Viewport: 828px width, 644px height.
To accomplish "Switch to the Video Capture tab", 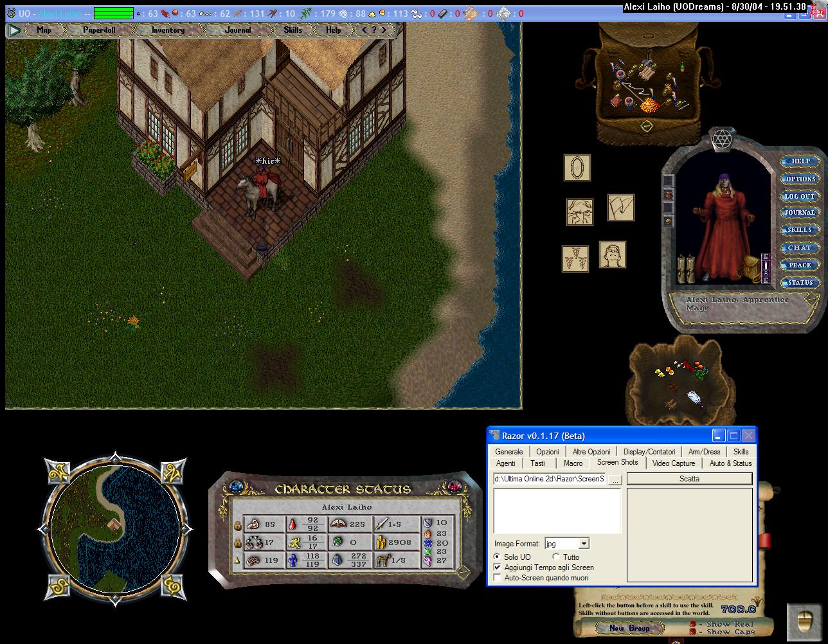I will pyautogui.click(x=673, y=463).
